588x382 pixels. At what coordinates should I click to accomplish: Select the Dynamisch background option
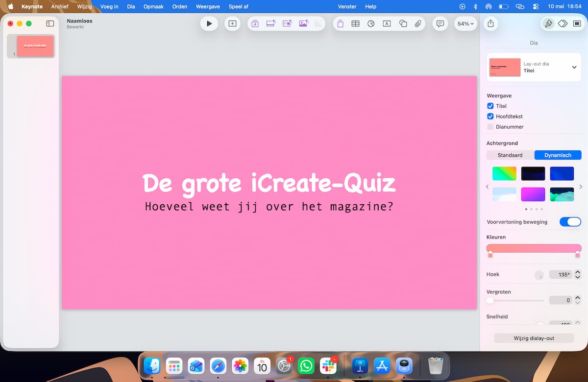[x=558, y=155]
